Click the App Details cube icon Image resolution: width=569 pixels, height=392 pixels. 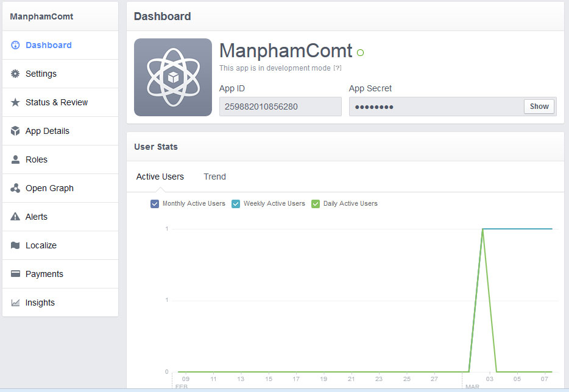pos(15,131)
